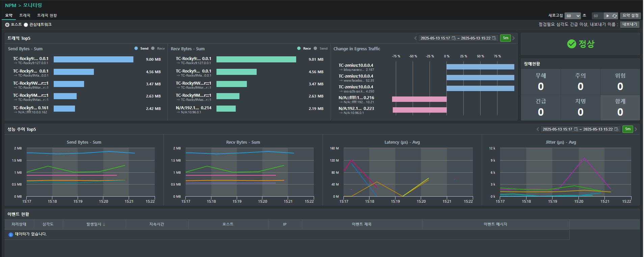Switch to the 트래픽 tab
The width and height of the screenshot is (644, 257).
click(25, 16)
